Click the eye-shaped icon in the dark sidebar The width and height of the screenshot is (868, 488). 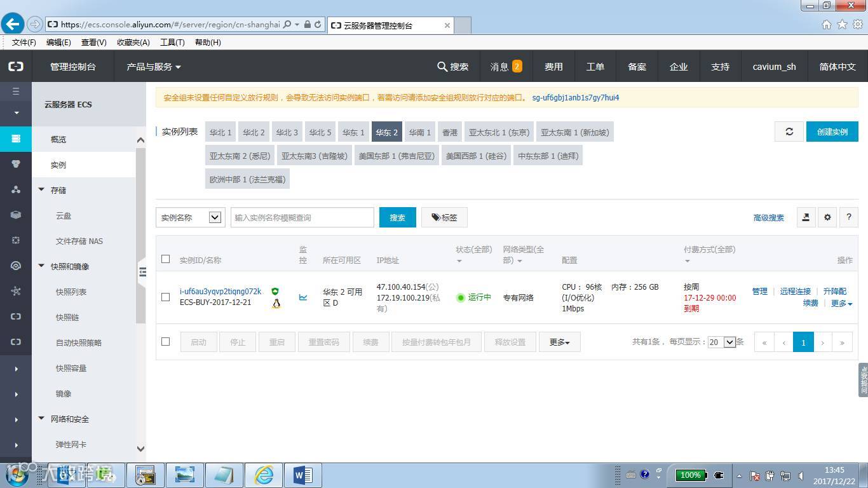(x=16, y=266)
